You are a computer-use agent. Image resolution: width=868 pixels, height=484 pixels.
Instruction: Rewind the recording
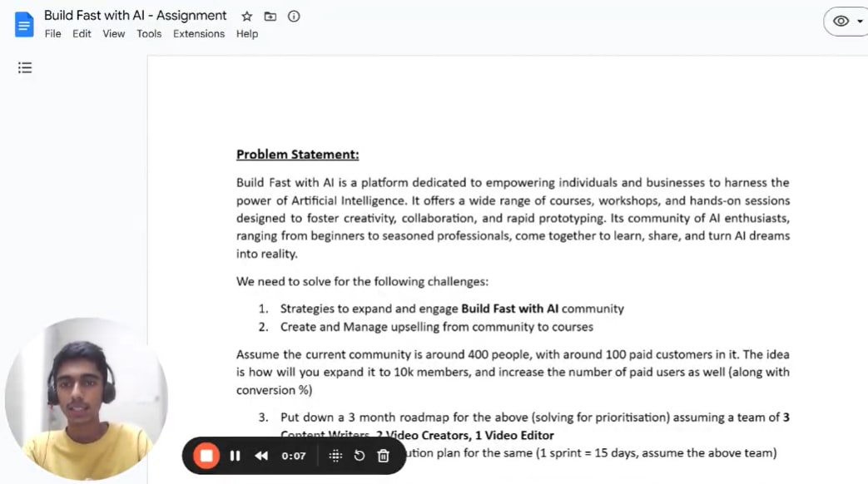click(261, 456)
